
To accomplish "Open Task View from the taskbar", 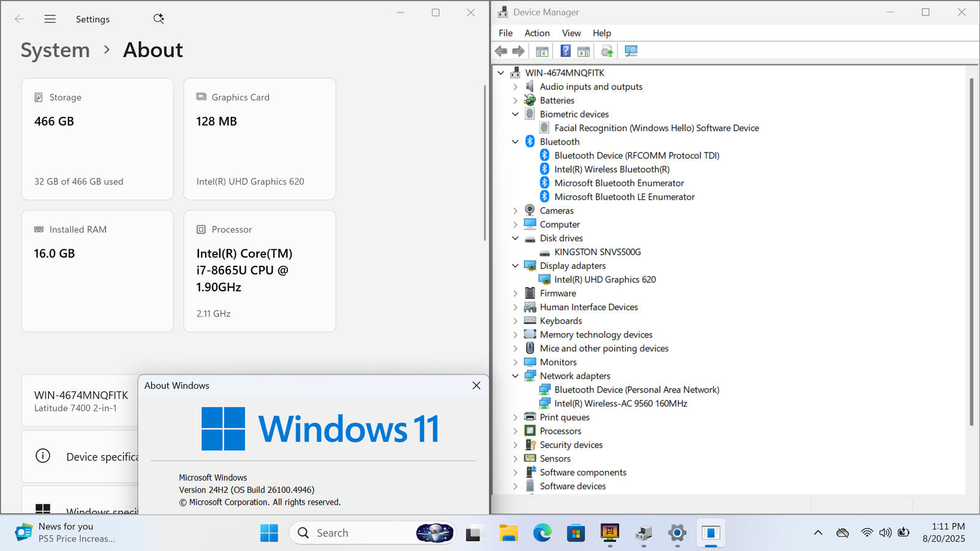I will 473,534.
